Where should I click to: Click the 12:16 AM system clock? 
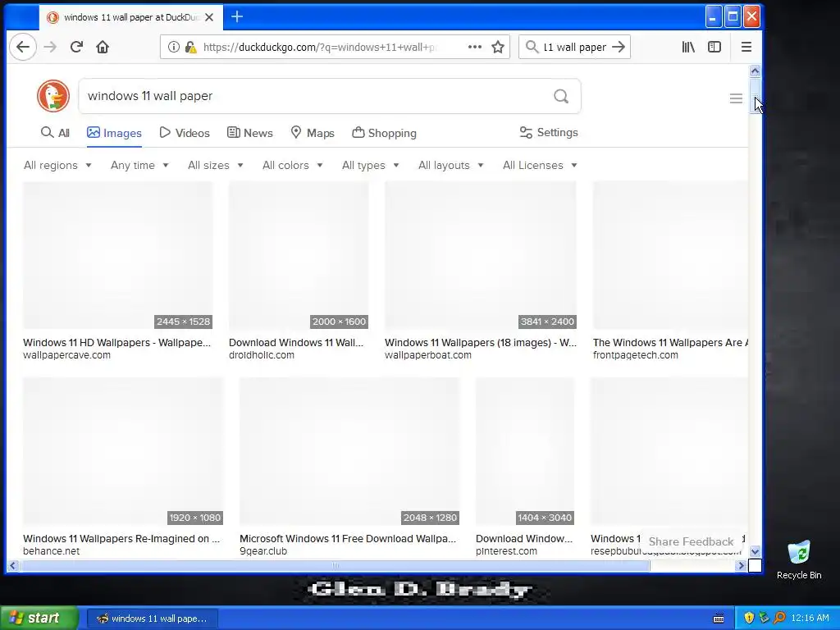810,618
